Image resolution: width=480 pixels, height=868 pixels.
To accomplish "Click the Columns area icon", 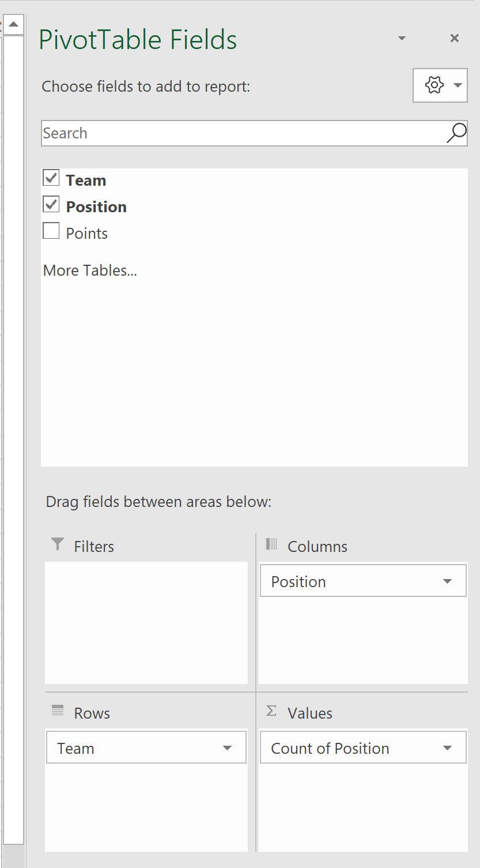I will click(271, 544).
